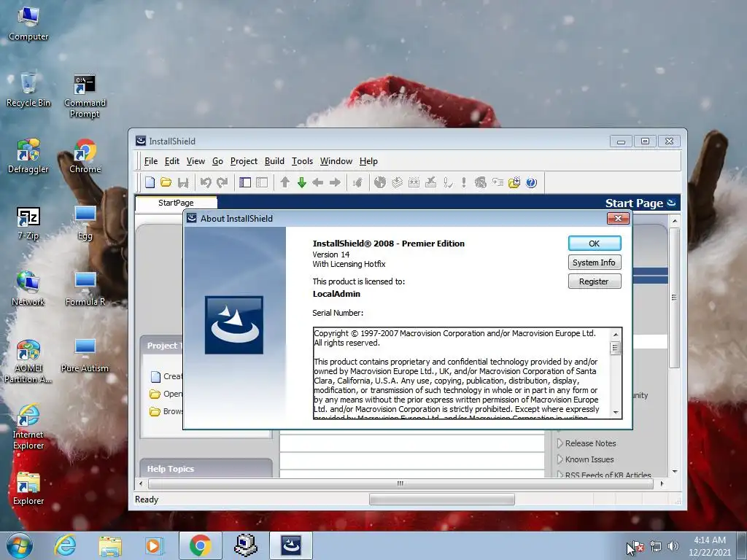Viewport: 747px width, 560px height.
Task: Click the Defraggler desktop icon
Action: (28, 156)
